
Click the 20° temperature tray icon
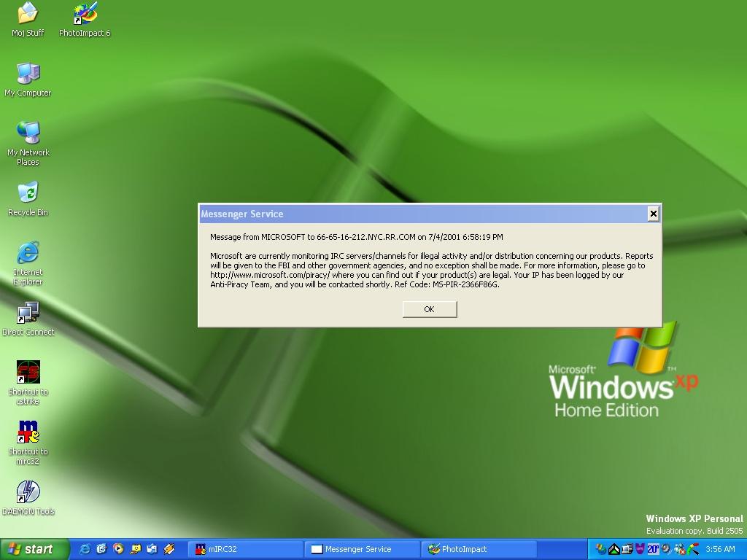pos(653,549)
